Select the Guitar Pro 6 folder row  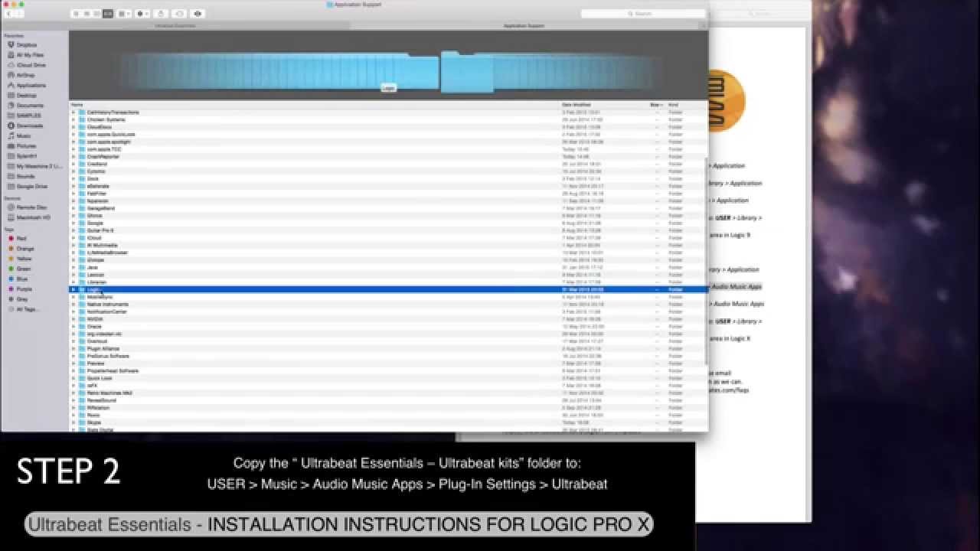pos(387,230)
